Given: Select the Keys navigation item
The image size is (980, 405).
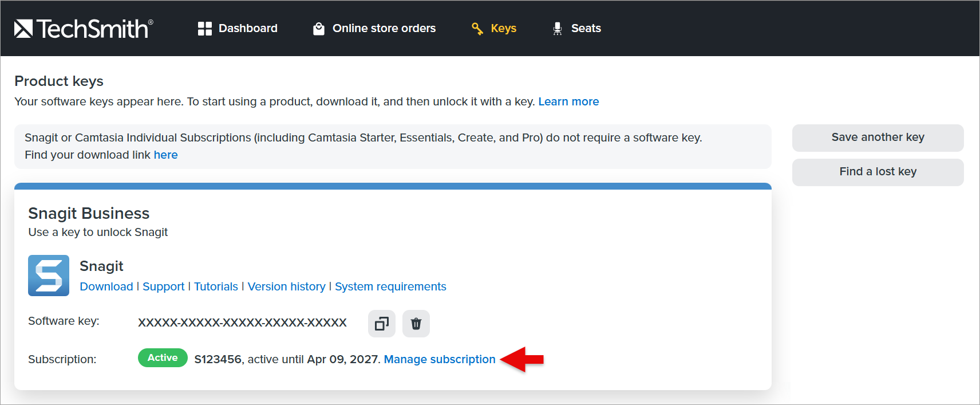Looking at the screenshot, I should point(494,28).
